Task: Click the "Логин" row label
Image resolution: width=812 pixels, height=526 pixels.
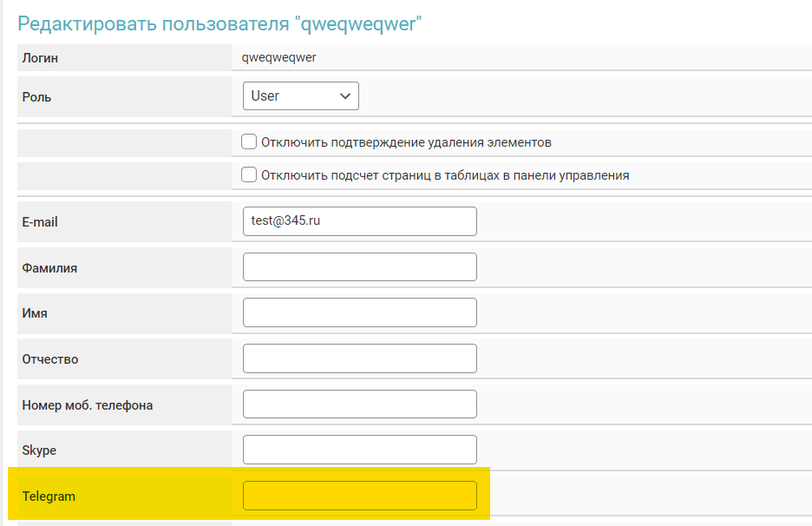Action: click(x=39, y=58)
